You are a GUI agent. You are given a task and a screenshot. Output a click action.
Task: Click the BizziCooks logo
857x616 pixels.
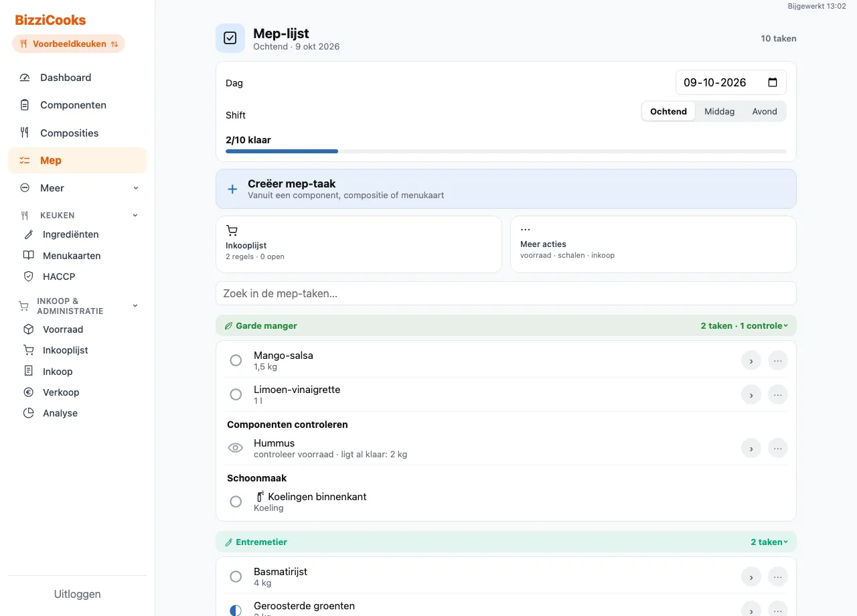51,20
